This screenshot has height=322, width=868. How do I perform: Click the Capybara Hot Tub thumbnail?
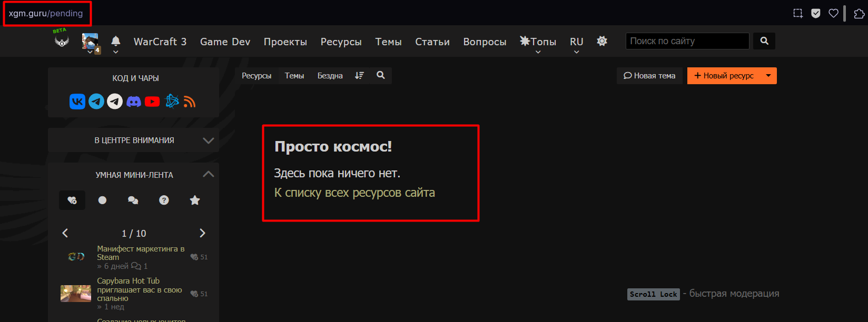pyautogui.click(x=76, y=294)
